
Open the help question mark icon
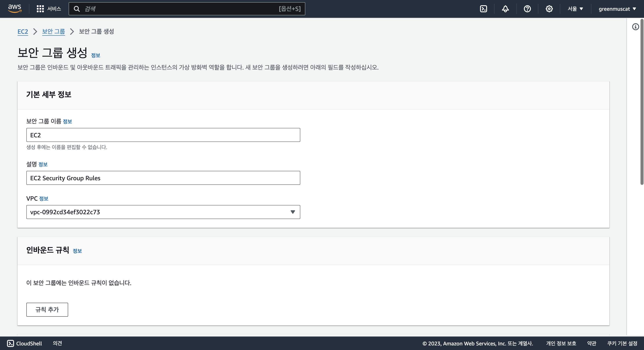coord(527,9)
